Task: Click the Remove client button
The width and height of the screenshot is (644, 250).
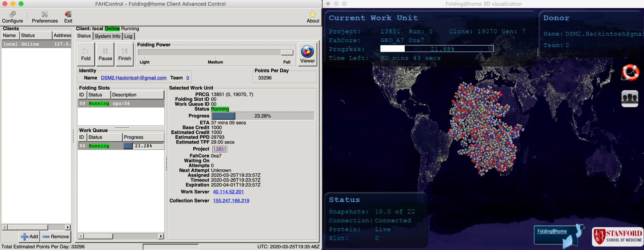Action: (x=56, y=237)
